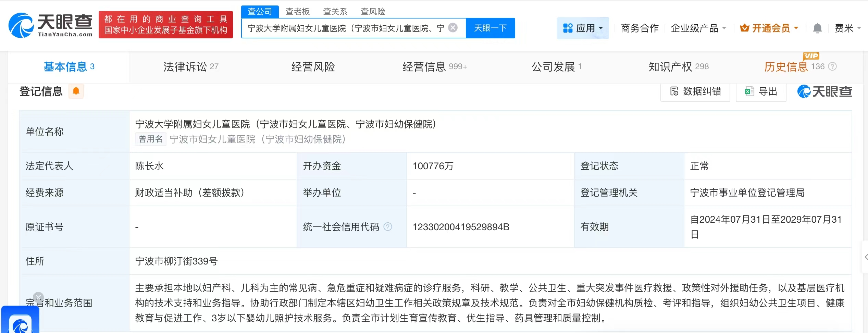Click the 天眼一下 search button
868x333 pixels.
490,28
